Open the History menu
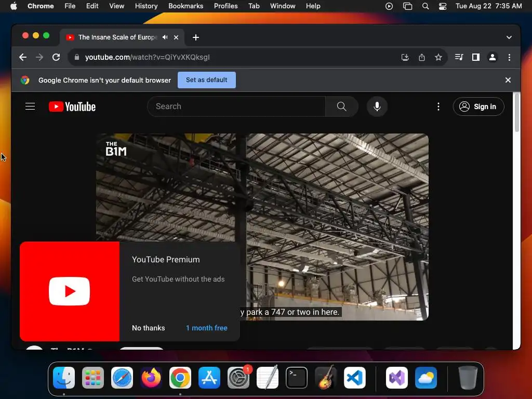 point(146,6)
